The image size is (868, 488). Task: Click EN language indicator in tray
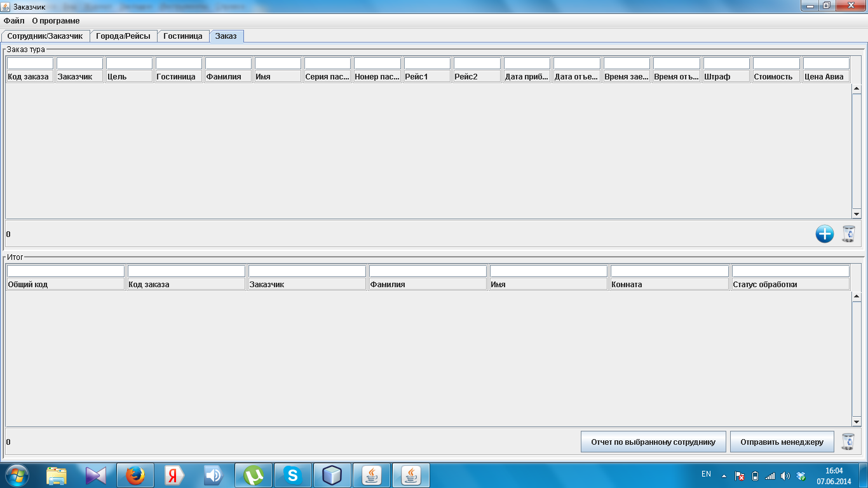(x=706, y=474)
